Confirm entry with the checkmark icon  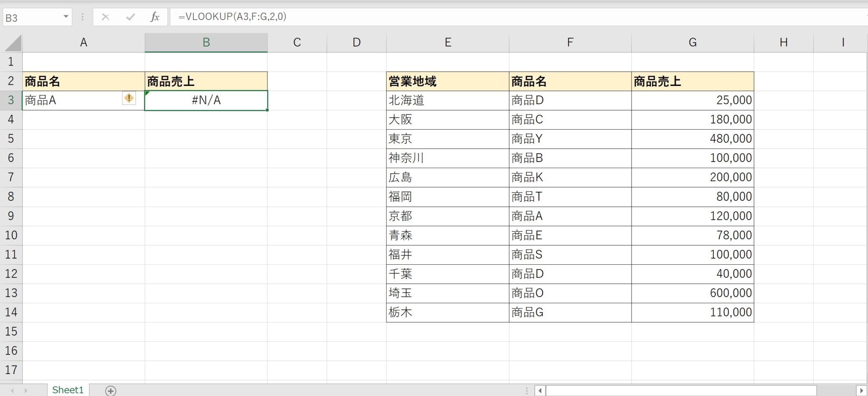pyautogui.click(x=130, y=17)
